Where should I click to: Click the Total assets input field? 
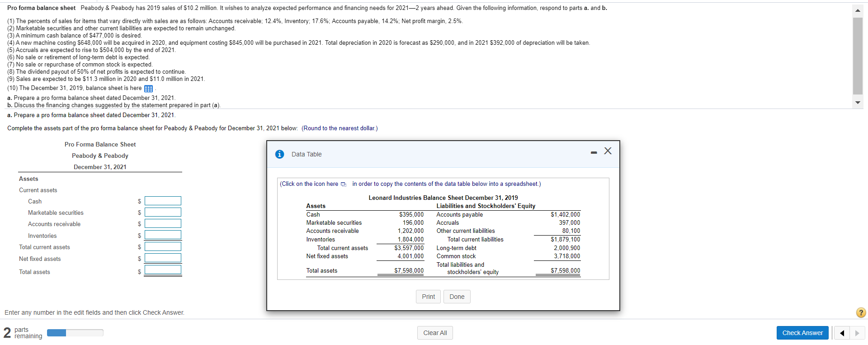pos(163,270)
